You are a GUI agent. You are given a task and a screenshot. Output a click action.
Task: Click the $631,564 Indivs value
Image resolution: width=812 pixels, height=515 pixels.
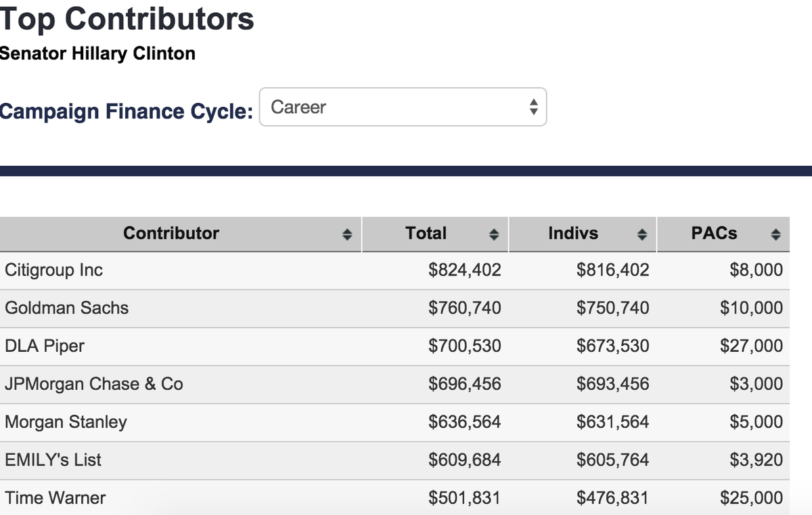[612, 422]
